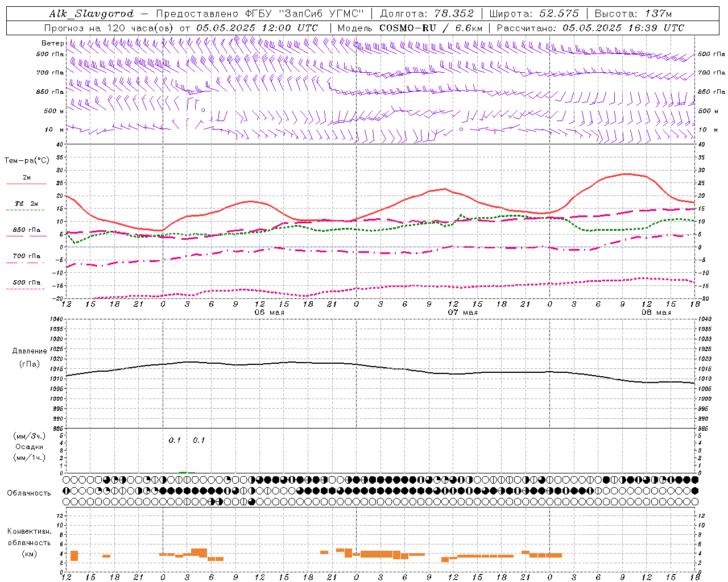Viewport: 728px width, 582px height.
Task: Click the longitude value Долгота: 78.352
Action: click(x=427, y=14)
